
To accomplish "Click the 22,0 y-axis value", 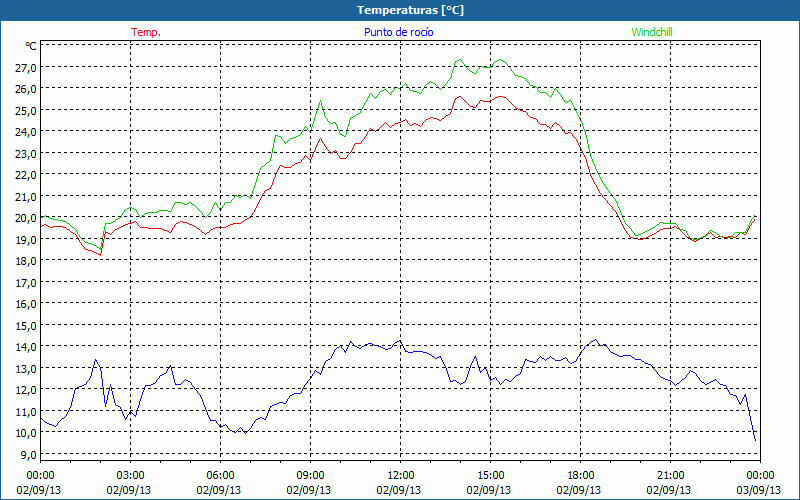I will 27,175.
